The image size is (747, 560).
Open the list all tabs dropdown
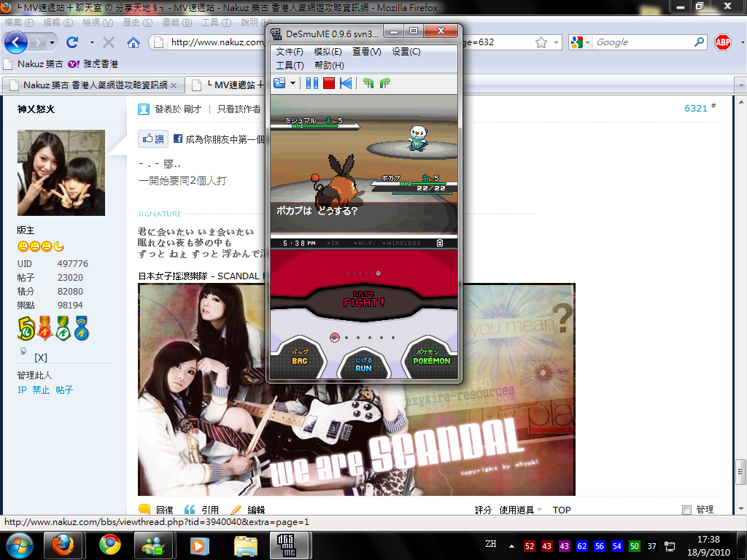tap(741, 85)
